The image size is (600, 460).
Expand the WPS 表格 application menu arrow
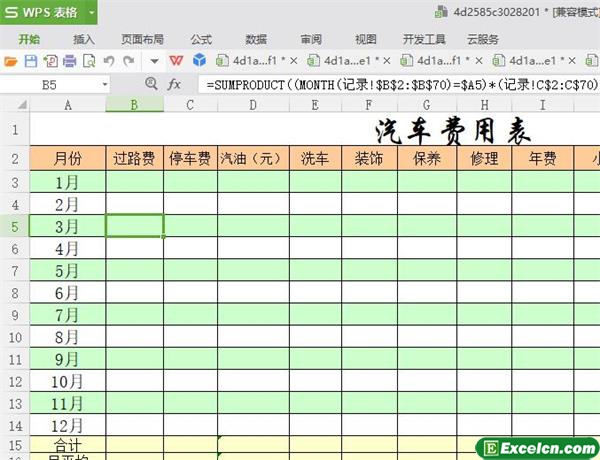pos(91,13)
